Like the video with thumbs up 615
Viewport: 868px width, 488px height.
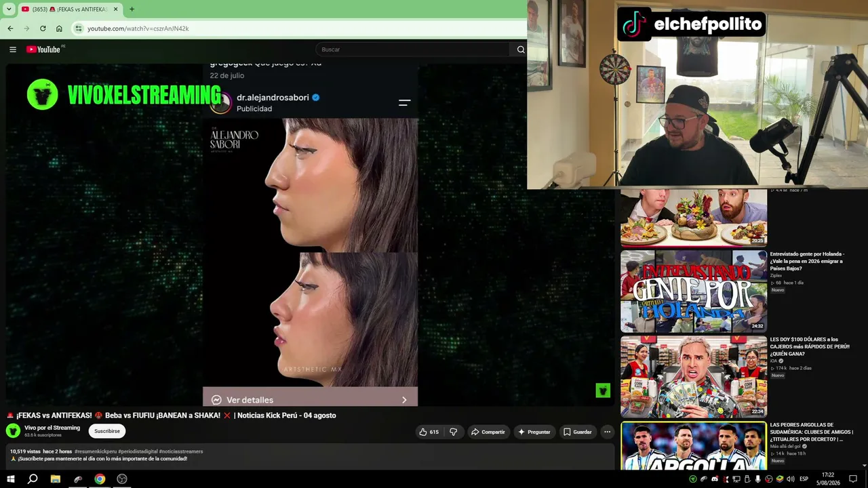[429, 432]
